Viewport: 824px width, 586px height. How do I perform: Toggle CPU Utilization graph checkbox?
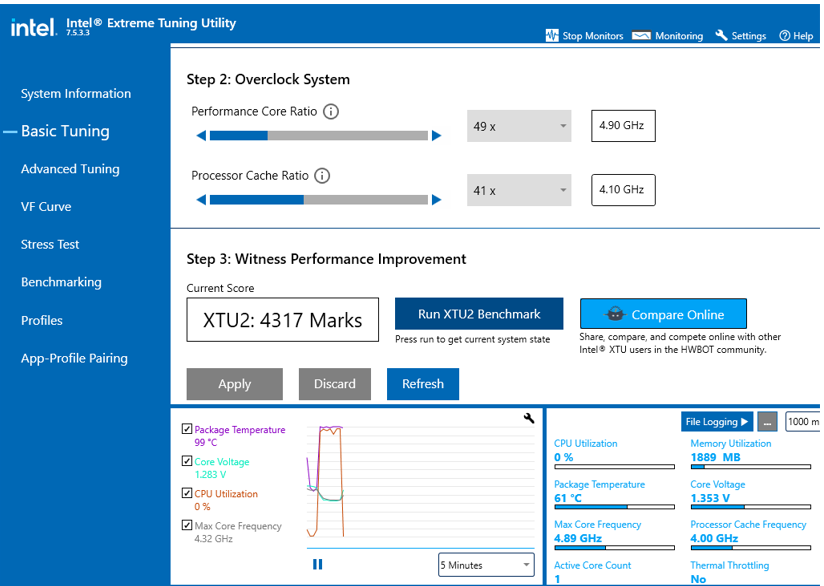pyautogui.click(x=187, y=493)
